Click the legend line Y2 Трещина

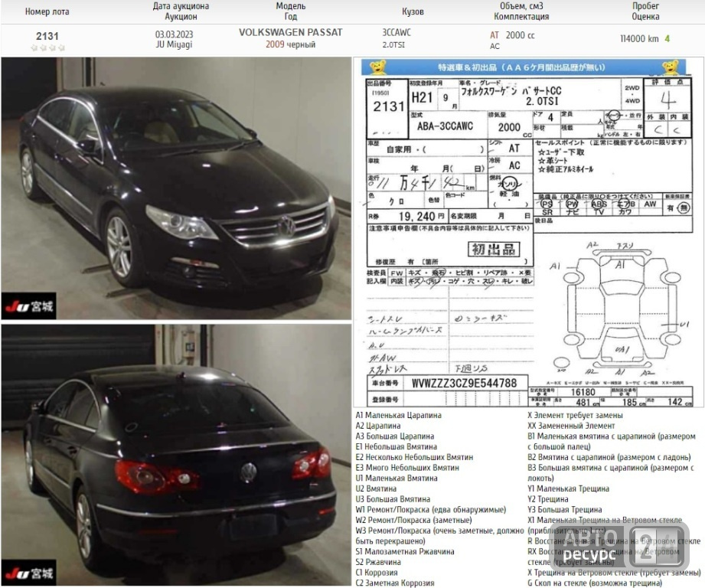click(x=547, y=499)
